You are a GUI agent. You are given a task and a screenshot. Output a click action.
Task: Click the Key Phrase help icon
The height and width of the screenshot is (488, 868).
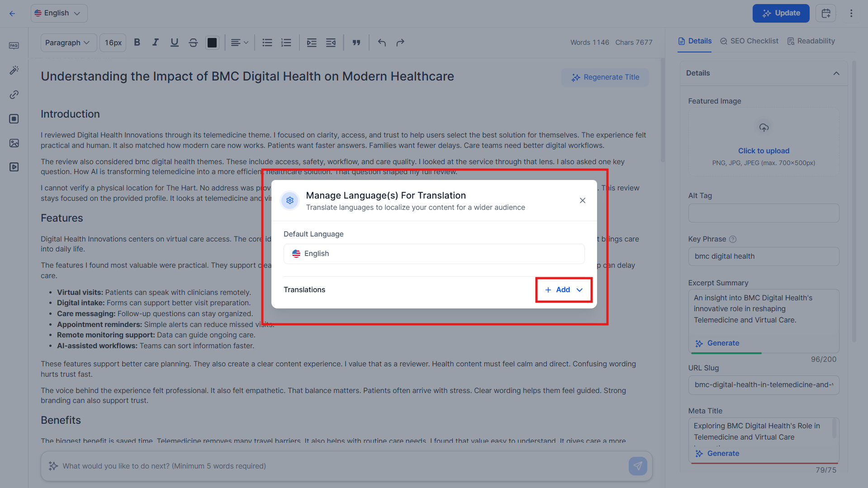tap(733, 239)
